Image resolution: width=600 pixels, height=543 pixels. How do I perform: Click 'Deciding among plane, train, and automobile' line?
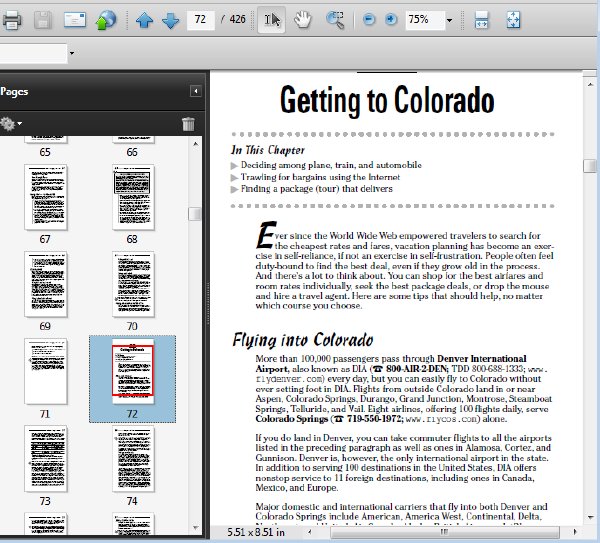tap(331, 165)
